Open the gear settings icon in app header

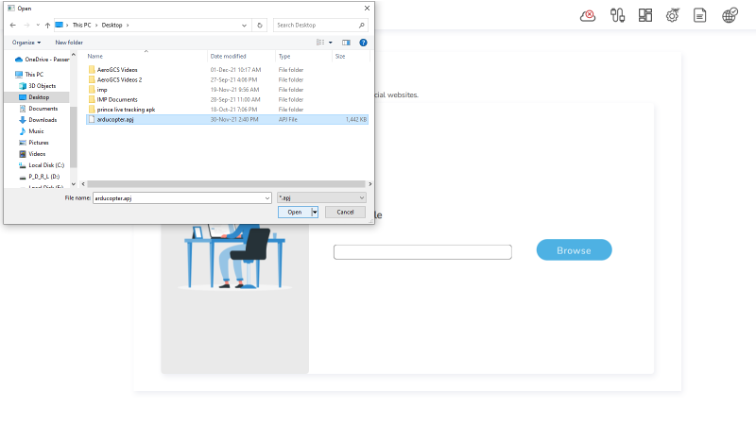[x=673, y=15]
